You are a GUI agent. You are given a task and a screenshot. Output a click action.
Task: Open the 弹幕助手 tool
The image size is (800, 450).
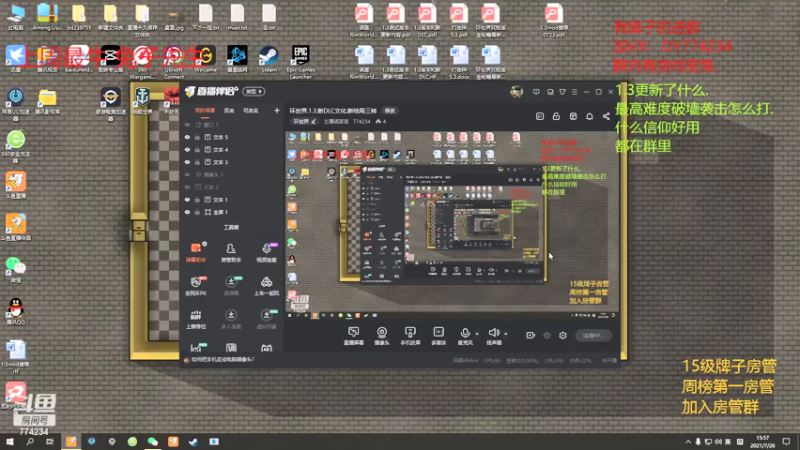click(195, 253)
